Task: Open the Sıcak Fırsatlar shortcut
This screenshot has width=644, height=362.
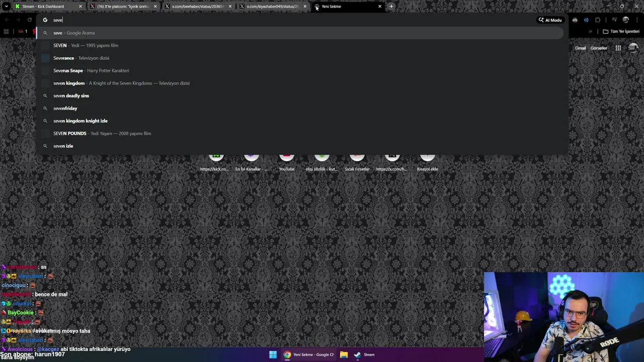Action: click(x=357, y=162)
